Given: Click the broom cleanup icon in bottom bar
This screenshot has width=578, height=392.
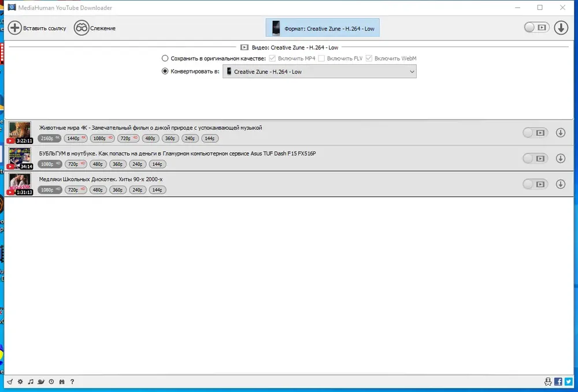Looking at the screenshot, I should [10, 382].
